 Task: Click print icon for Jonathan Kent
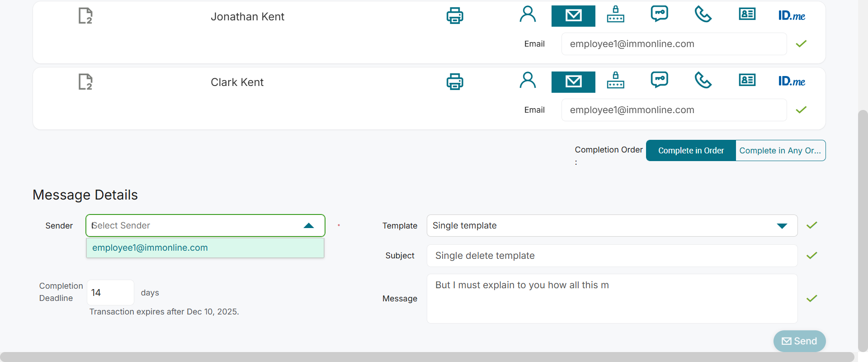tap(454, 16)
